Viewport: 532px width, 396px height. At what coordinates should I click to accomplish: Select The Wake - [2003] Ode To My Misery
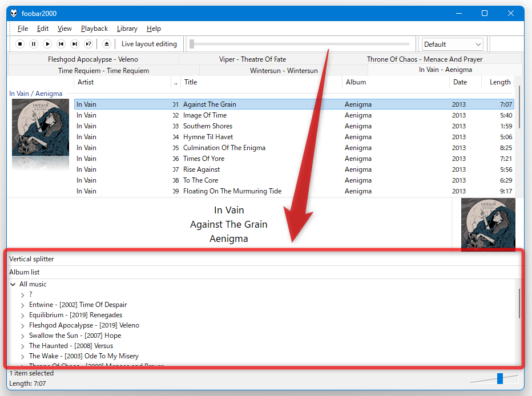pos(84,356)
